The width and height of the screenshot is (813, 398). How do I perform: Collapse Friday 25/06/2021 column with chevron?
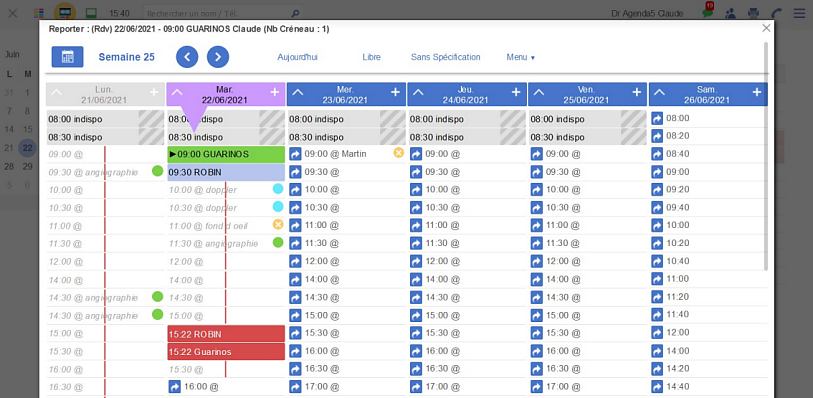pyautogui.click(x=539, y=92)
